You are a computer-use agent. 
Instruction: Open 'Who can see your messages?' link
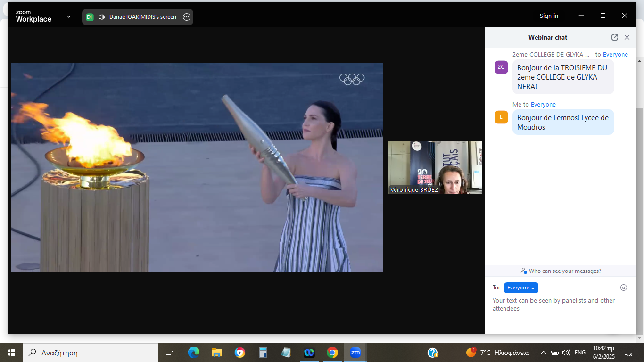pyautogui.click(x=564, y=271)
